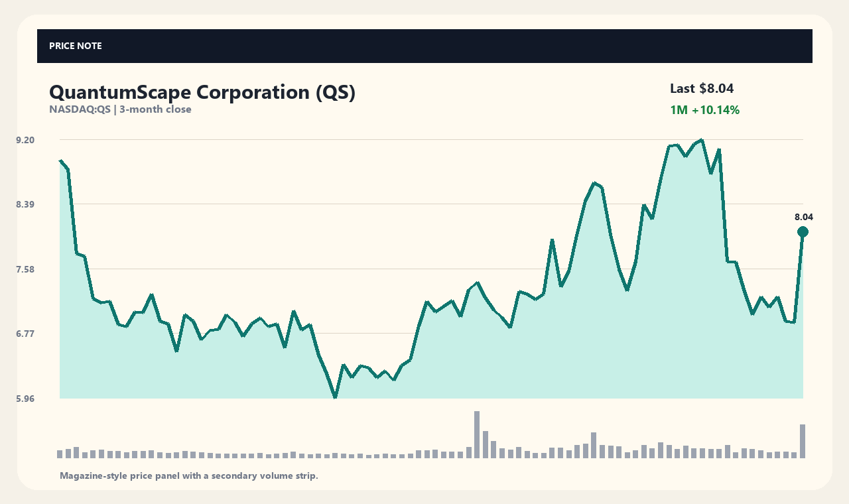Click the final volume bar at the strip's end
Screen dimensions: 849x504
[803, 441]
